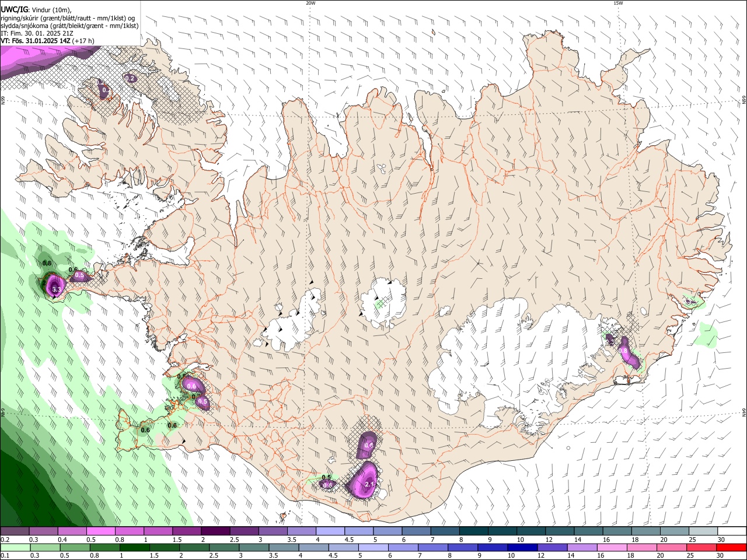The image size is (747, 560).
Task: Pick the white snow swatch after 30
Action: click(732, 531)
